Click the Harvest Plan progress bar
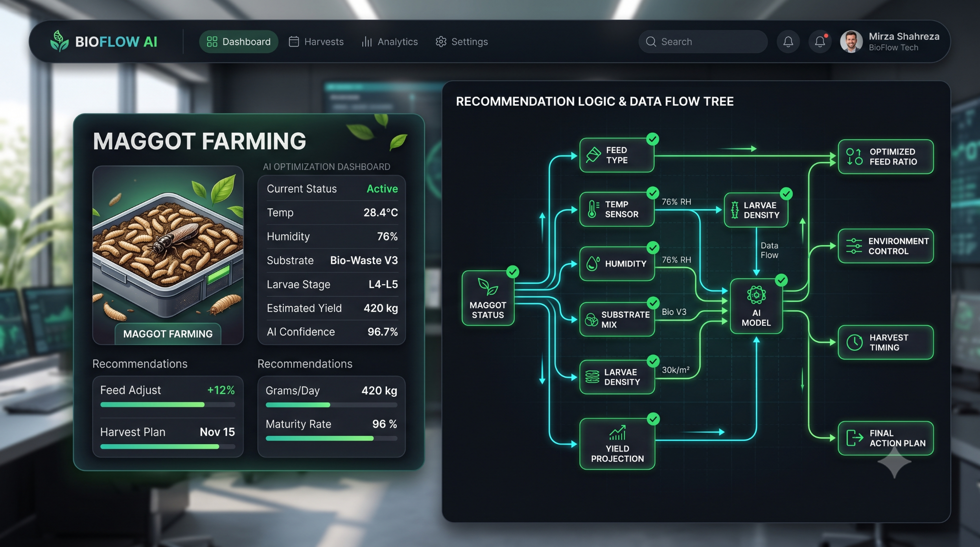 pos(168,447)
